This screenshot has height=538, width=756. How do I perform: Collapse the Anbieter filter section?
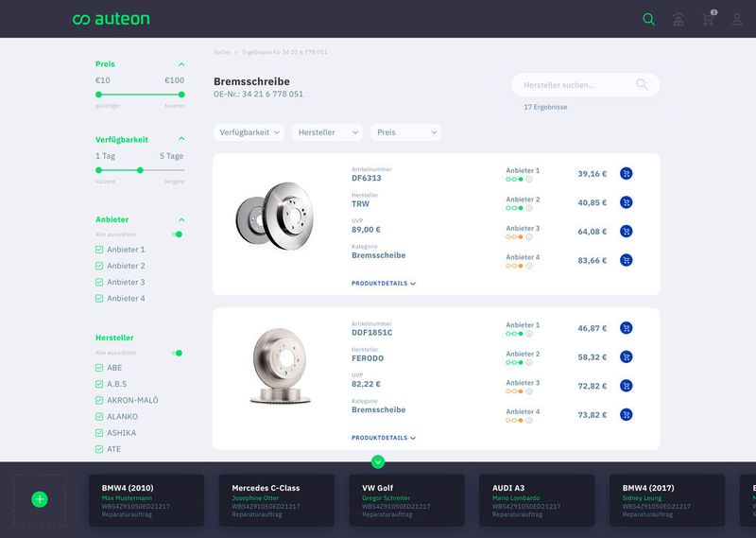tap(181, 219)
